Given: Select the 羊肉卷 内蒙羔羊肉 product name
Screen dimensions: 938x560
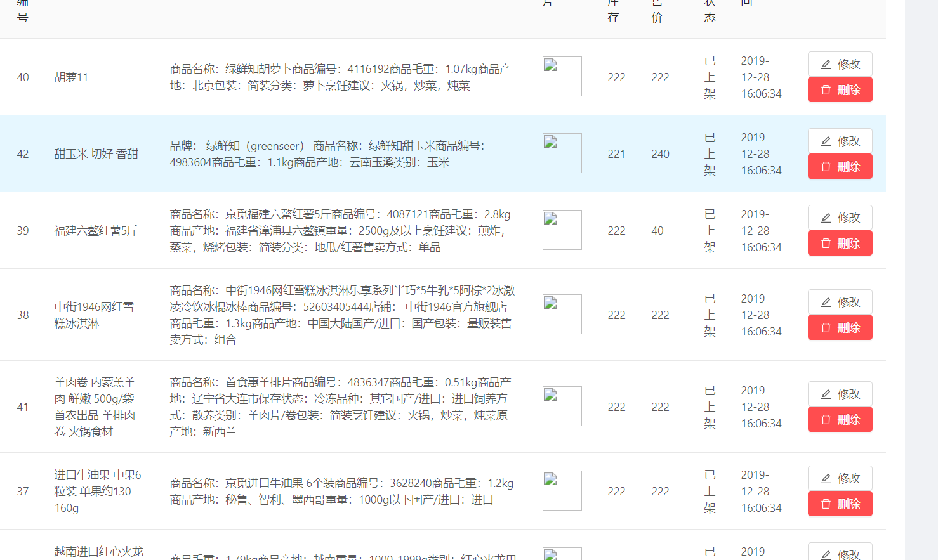Looking at the screenshot, I should (95, 407).
